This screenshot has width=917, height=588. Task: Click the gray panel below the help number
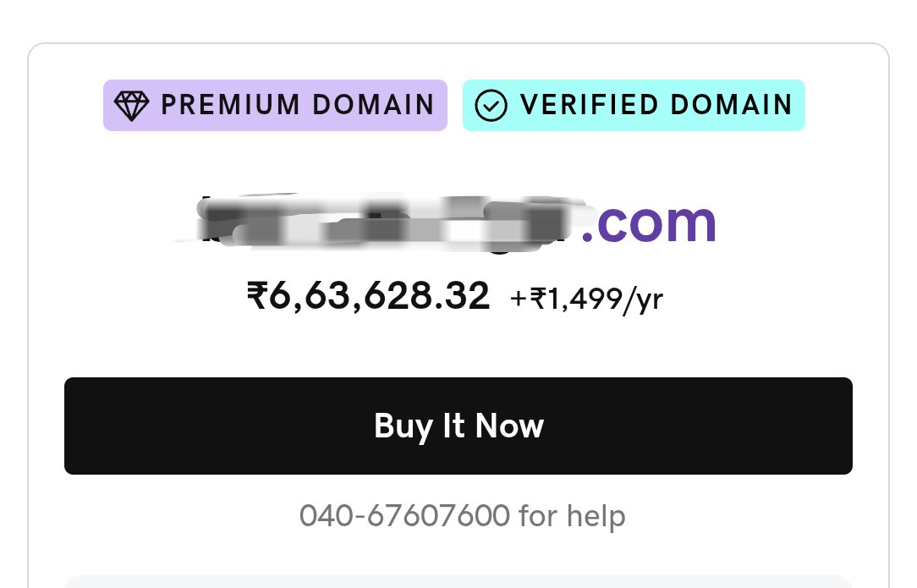click(458, 581)
